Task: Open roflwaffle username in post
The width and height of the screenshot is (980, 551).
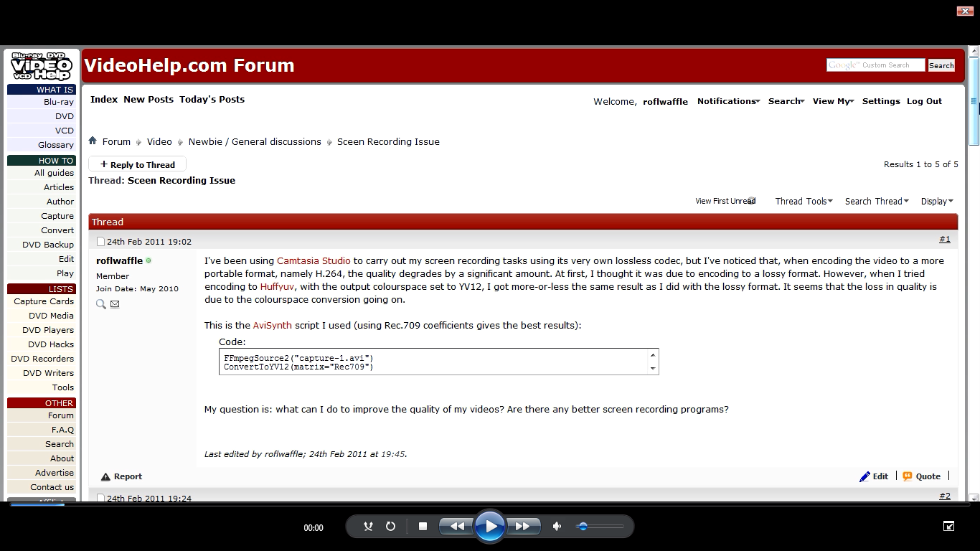Action: [x=119, y=260]
